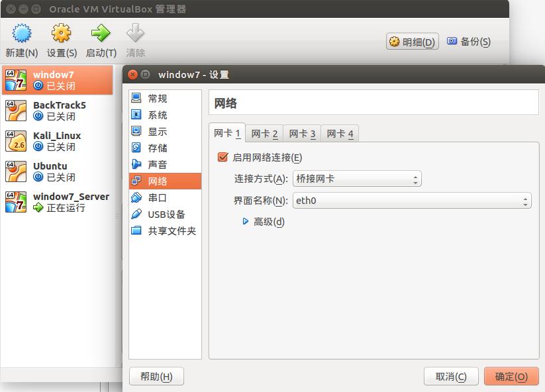Select the Ubuntu VM name text

50,166
